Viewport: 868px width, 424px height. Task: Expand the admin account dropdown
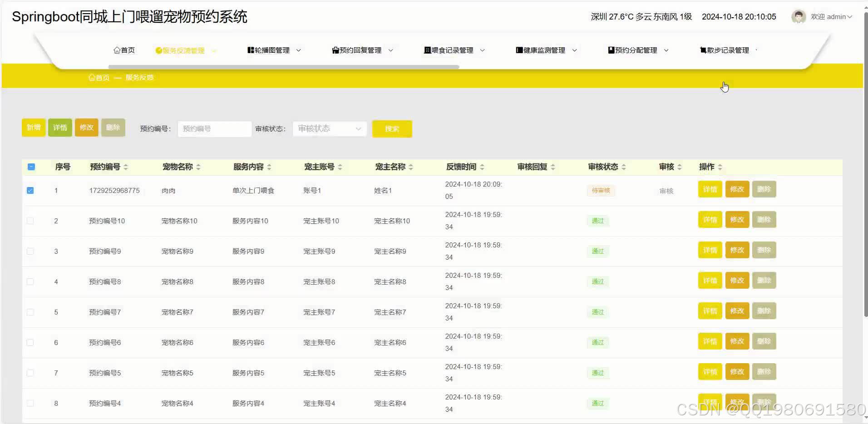[x=851, y=17]
